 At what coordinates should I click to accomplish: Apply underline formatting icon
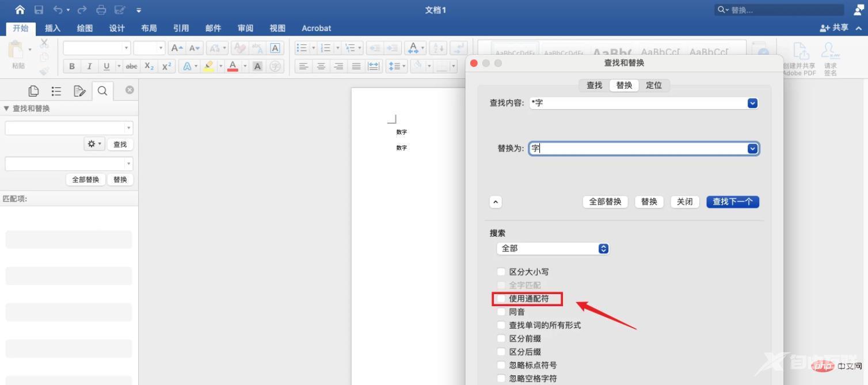[106, 66]
